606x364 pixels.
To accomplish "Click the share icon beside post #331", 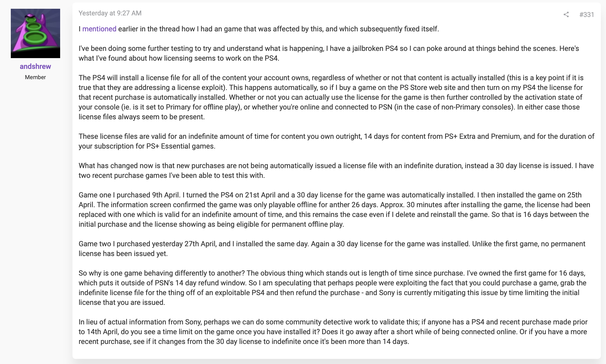I will pyautogui.click(x=566, y=15).
